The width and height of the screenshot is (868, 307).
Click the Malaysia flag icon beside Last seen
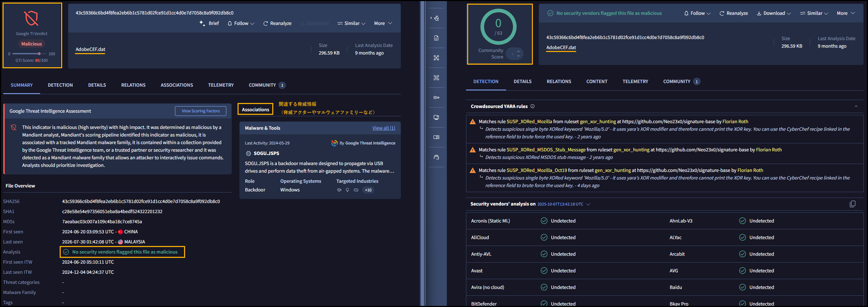pos(120,242)
